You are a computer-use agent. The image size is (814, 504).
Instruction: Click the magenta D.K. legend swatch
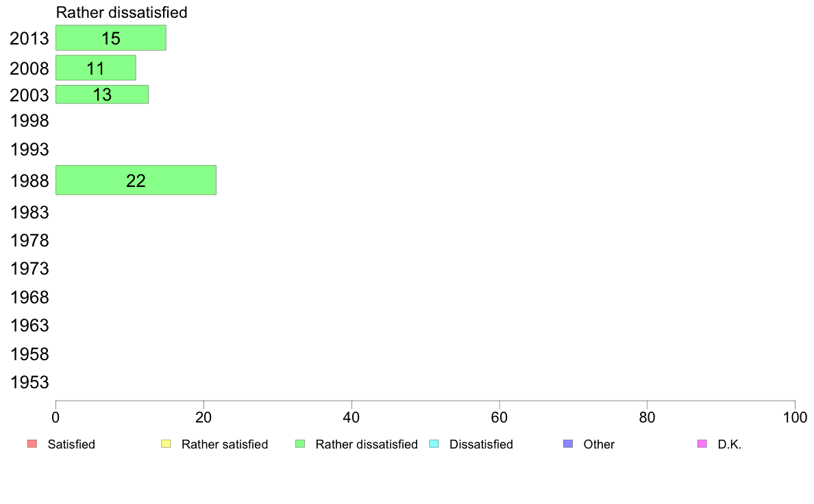click(702, 444)
